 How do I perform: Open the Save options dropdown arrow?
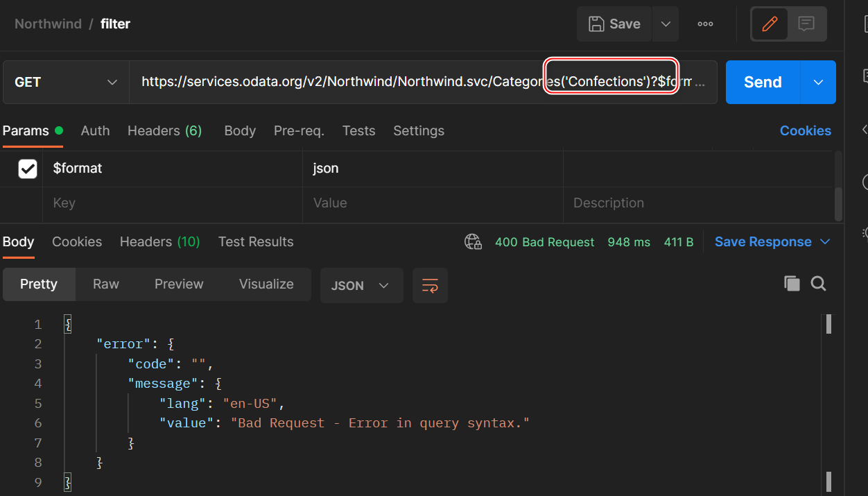pos(666,24)
